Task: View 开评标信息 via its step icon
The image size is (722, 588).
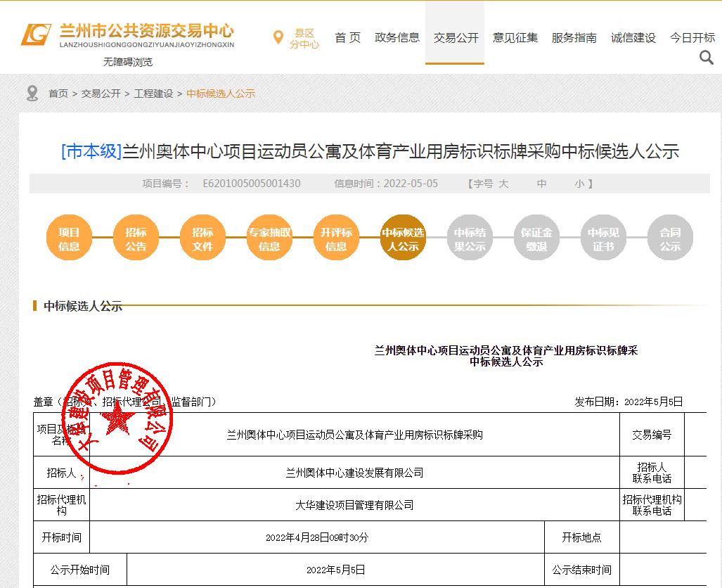Action: pyautogui.click(x=335, y=238)
